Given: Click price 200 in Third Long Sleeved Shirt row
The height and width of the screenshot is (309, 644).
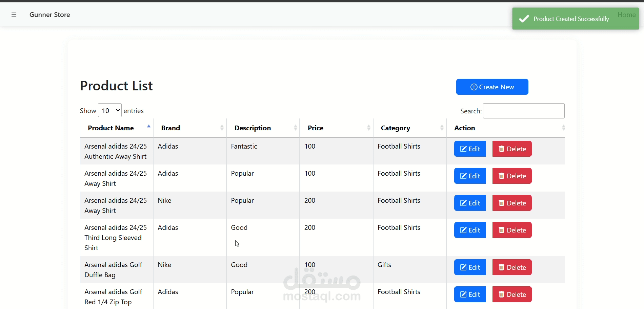Looking at the screenshot, I should click(x=310, y=227).
